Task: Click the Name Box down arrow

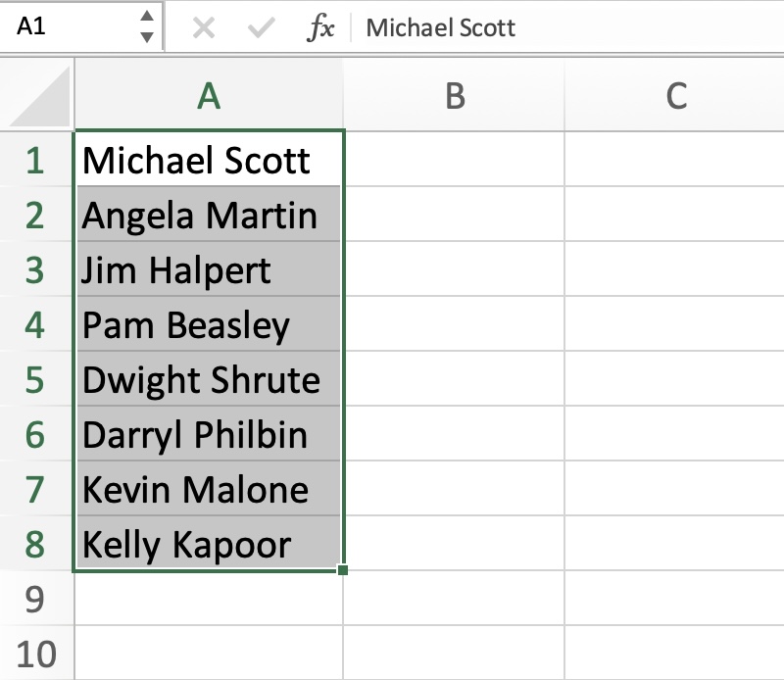Action: (x=146, y=37)
